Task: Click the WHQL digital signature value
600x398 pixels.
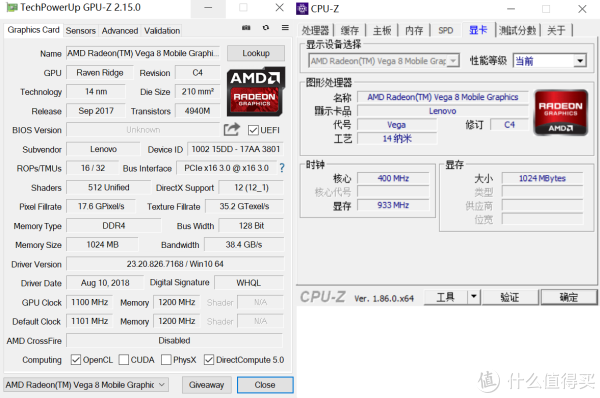Action: 249,283
